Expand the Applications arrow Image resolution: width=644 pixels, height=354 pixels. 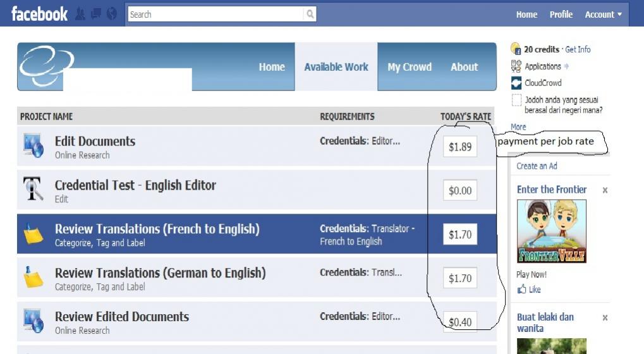point(566,66)
